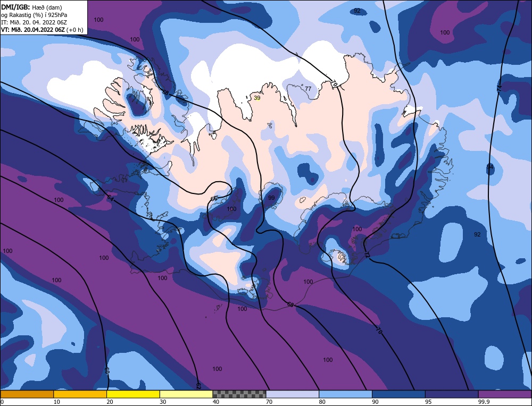Click the dark orange 0–10 legend swatch
This screenshot has width=532, height=406.
point(27,394)
